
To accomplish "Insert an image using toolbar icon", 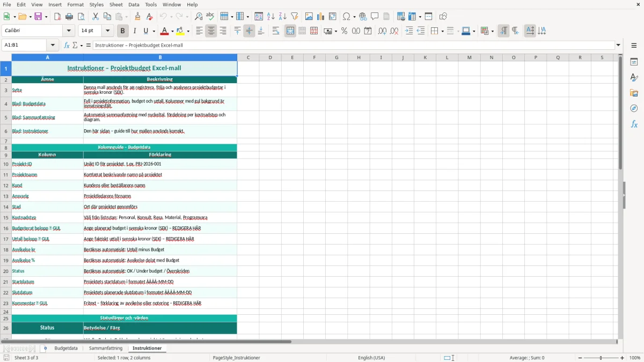I will [x=309, y=17].
